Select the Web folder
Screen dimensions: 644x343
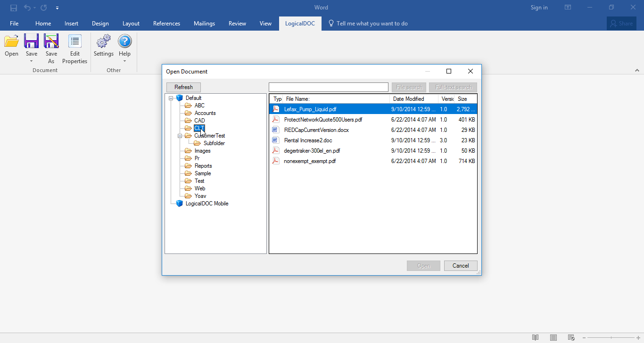[200, 188]
